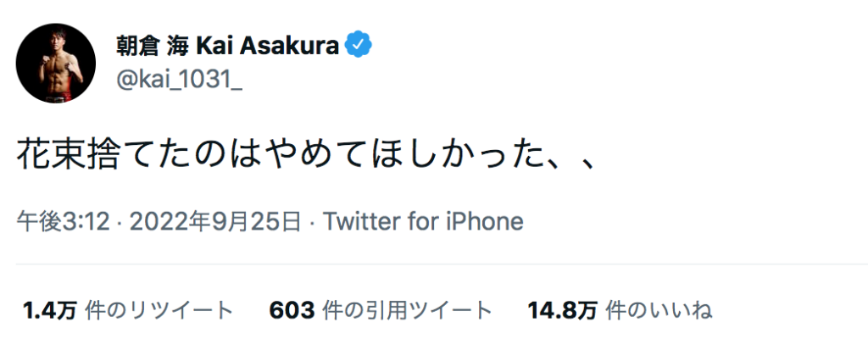
Task: Click the 1.4万 retweet count number
Action: [x=49, y=311]
